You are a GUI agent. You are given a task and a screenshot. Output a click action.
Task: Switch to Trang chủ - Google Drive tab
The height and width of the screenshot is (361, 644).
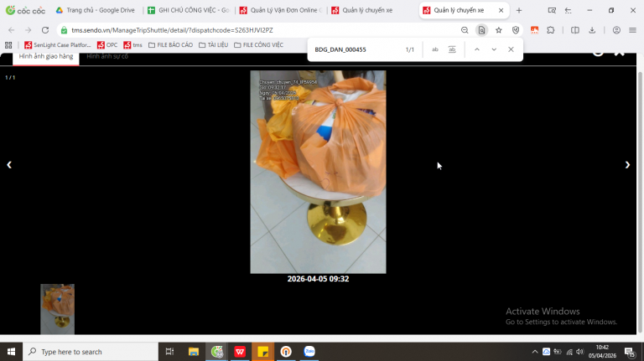coord(96,10)
